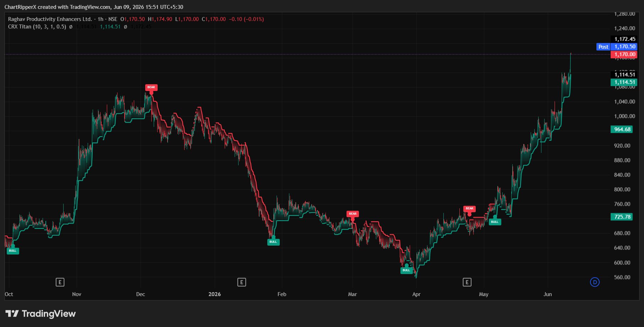
Task: Click the BEAR signal marker in early December
Action: click(151, 87)
